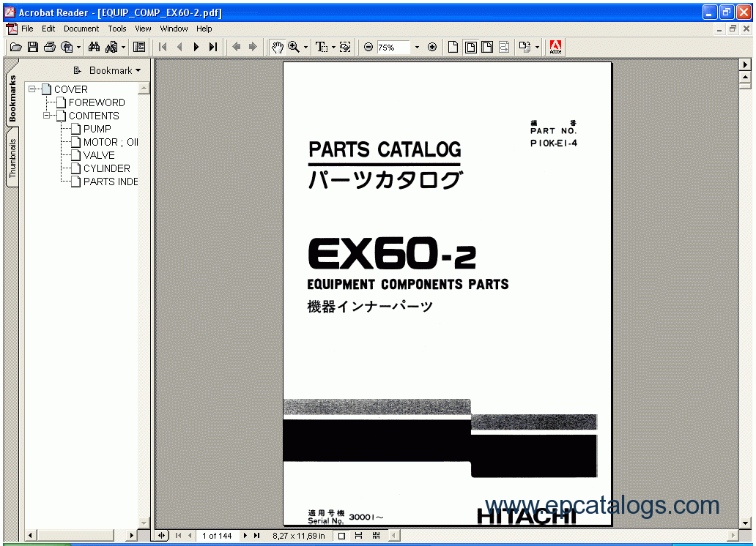Open the zoom tool dropdown arrow
This screenshot has height=546, width=756.
coord(305,48)
